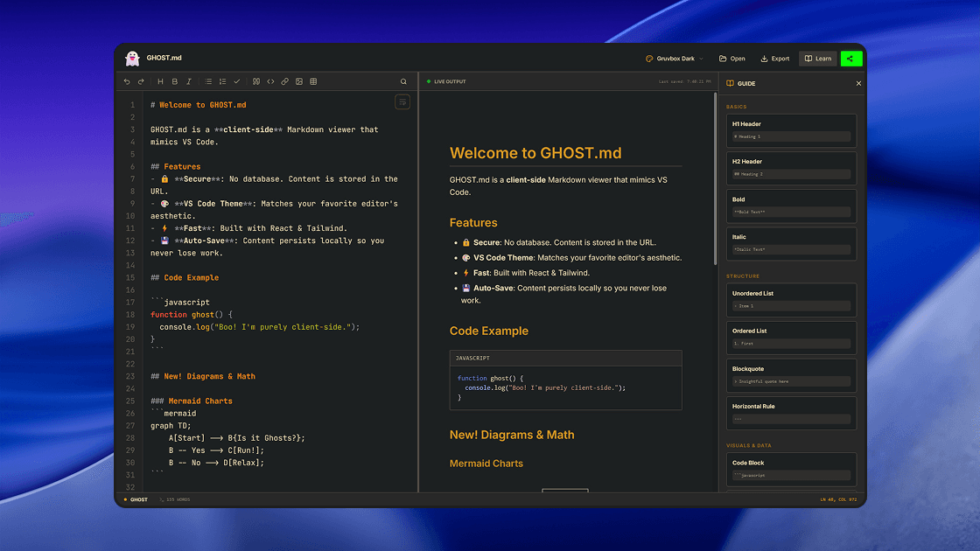Pick the Ordered List guide card
The image size is (980, 551).
tap(791, 338)
